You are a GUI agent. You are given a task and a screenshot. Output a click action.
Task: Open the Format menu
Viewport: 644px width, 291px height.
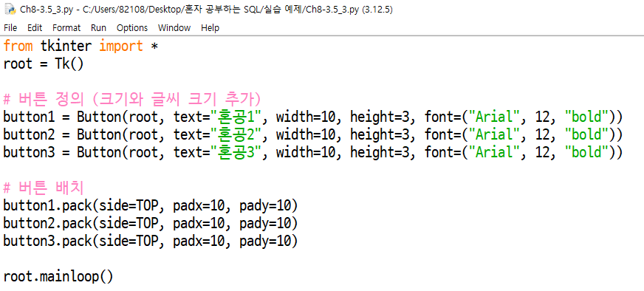[66, 27]
